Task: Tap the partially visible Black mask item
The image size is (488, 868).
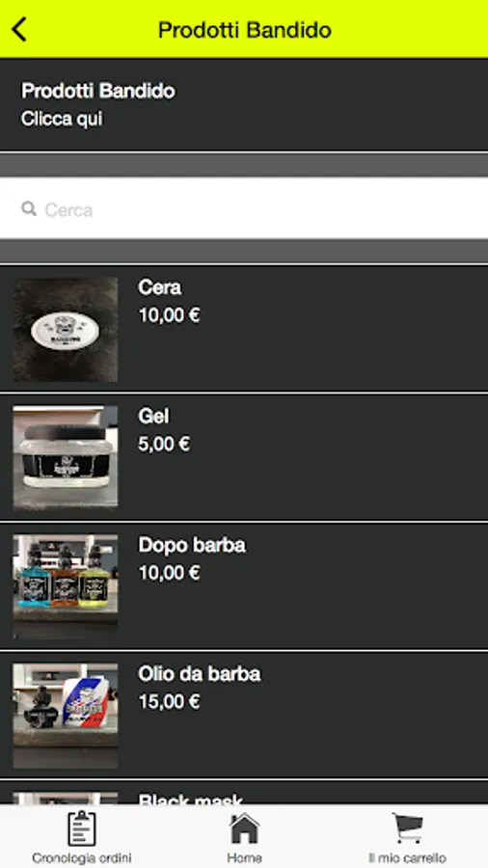Action: point(244,793)
